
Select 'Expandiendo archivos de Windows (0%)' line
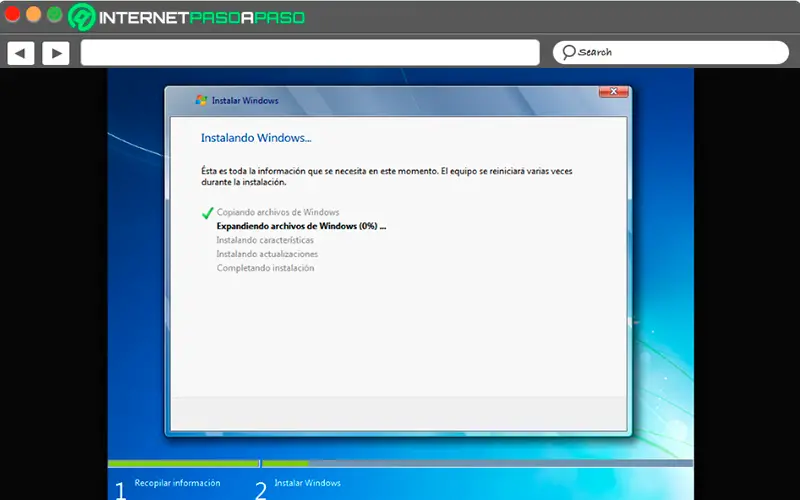301,226
